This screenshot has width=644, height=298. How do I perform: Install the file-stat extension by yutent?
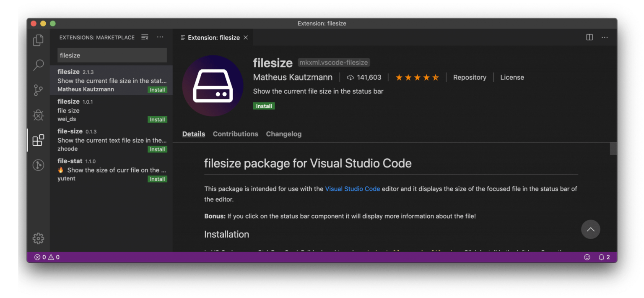pyautogui.click(x=157, y=179)
